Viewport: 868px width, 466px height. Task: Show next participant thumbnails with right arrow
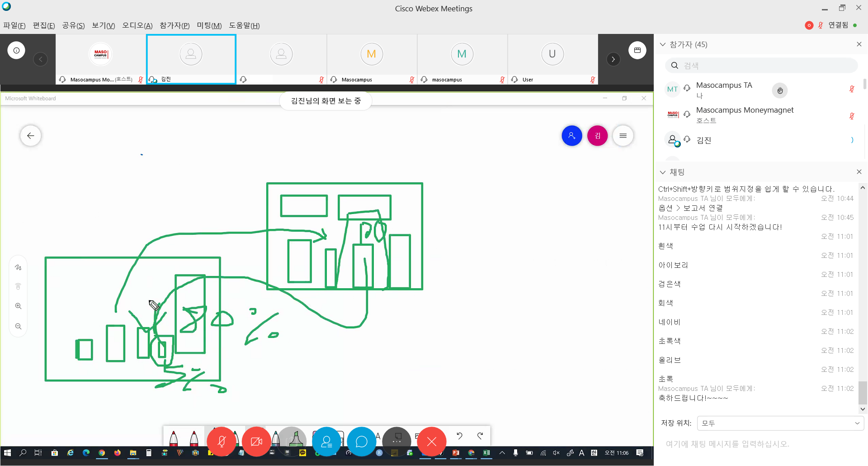(613, 59)
